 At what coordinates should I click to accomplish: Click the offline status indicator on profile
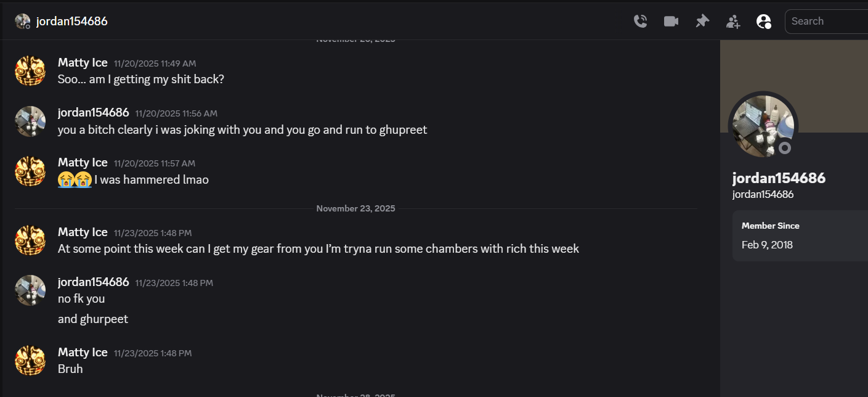coord(784,148)
